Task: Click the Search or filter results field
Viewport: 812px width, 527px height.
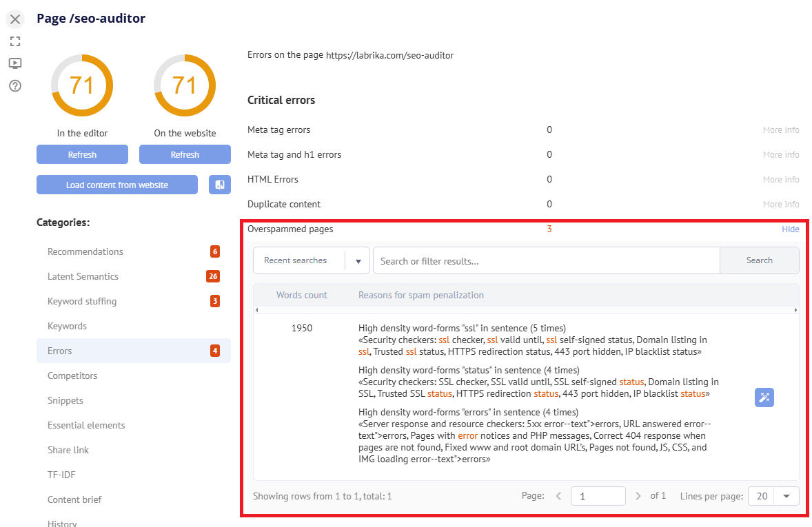Action: [x=546, y=260]
